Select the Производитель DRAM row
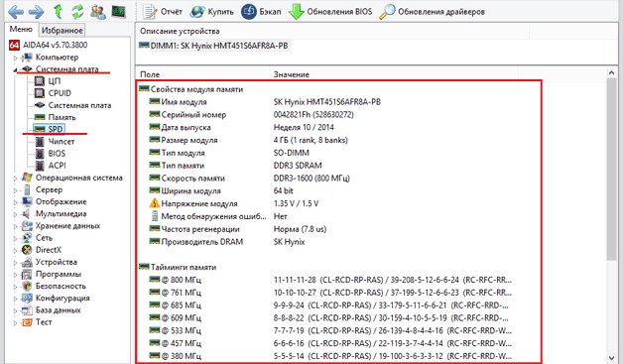Image resolution: width=623 pixels, height=364 pixels. [227, 242]
